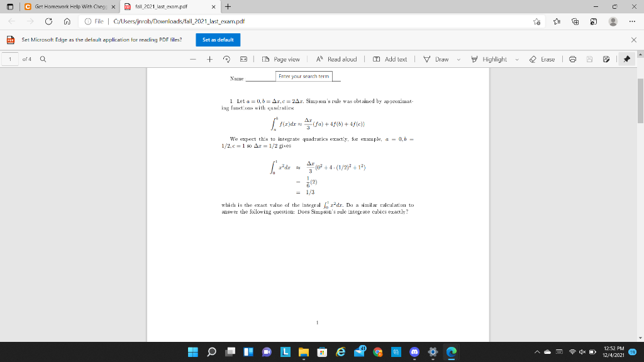Click the vertical page scrollbar thumb

[x=640, y=101]
